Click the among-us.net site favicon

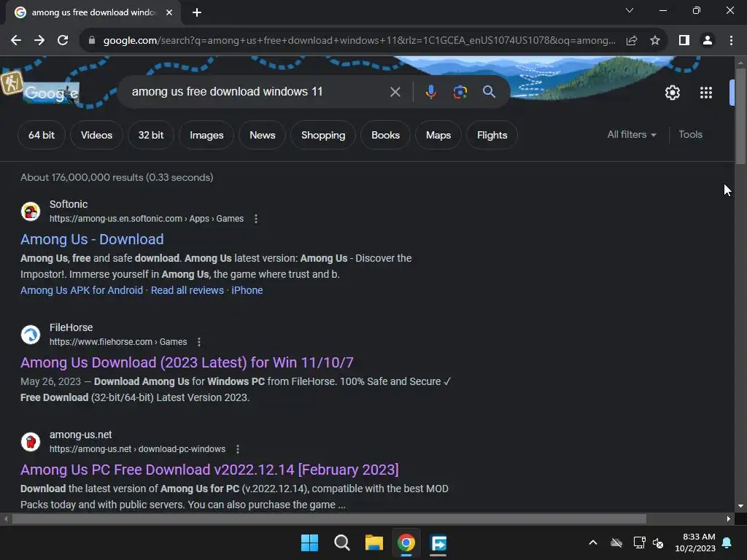31,441
